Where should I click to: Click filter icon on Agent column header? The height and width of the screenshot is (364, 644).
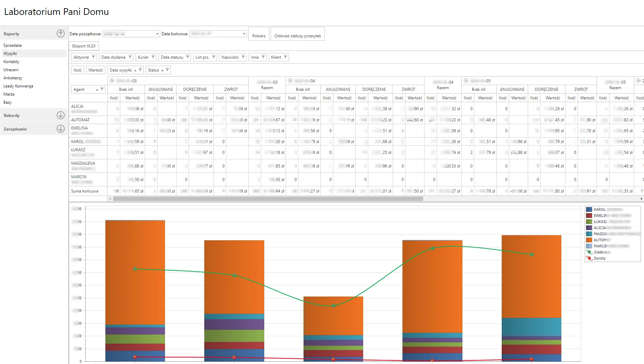pos(102,89)
